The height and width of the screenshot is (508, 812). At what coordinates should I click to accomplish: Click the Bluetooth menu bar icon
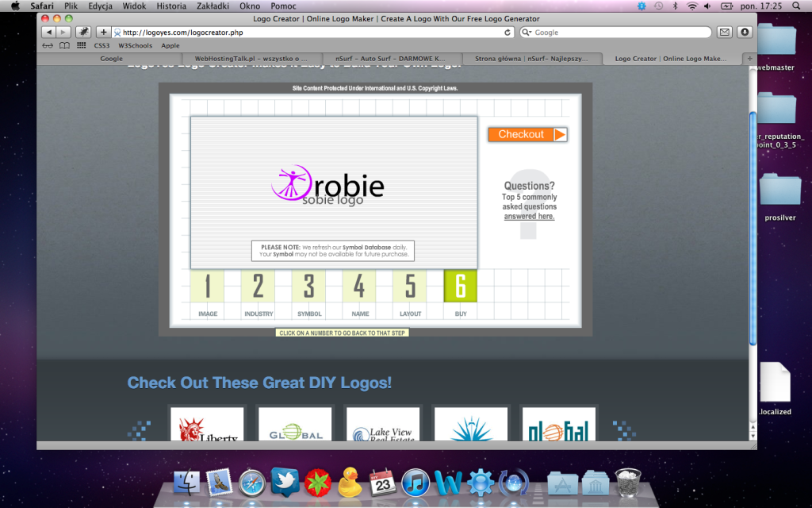click(x=675, y=6)
